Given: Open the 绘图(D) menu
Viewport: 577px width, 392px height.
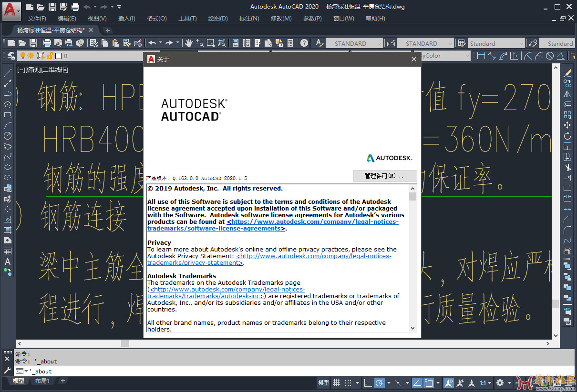Looking at the screenshot, I should (x=218, y=19).
